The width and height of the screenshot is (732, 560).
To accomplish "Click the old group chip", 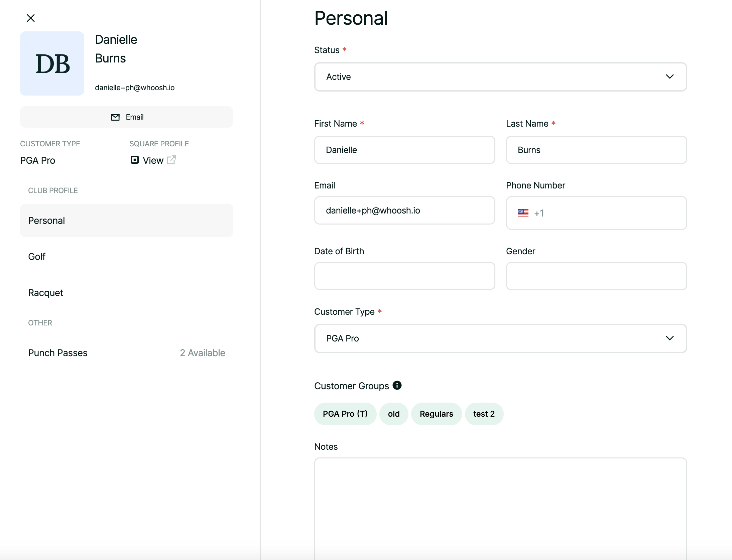I will pyautogui.click(x=394, y=414).
